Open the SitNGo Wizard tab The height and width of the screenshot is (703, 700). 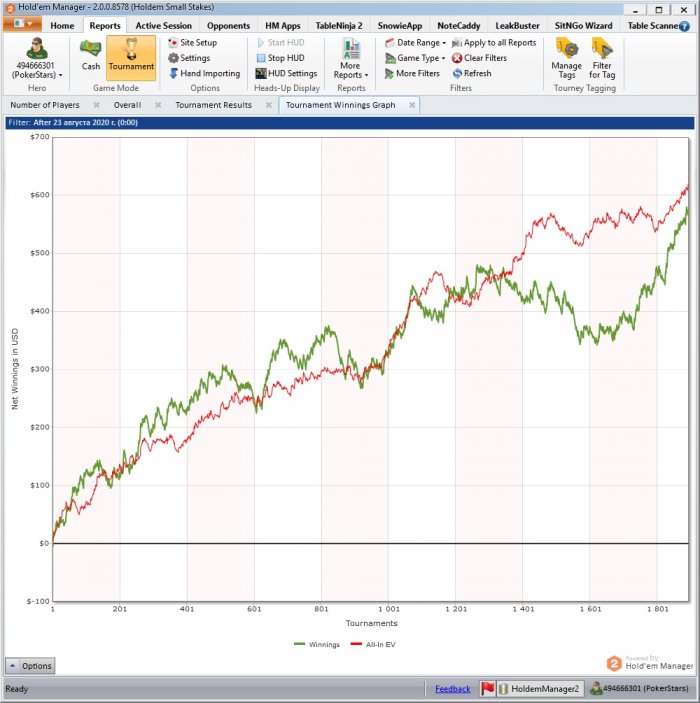(x=583, y=26)
